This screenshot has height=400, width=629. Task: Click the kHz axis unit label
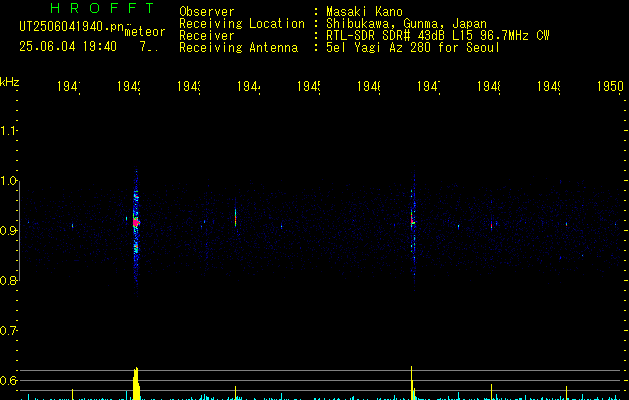[9, 82]
